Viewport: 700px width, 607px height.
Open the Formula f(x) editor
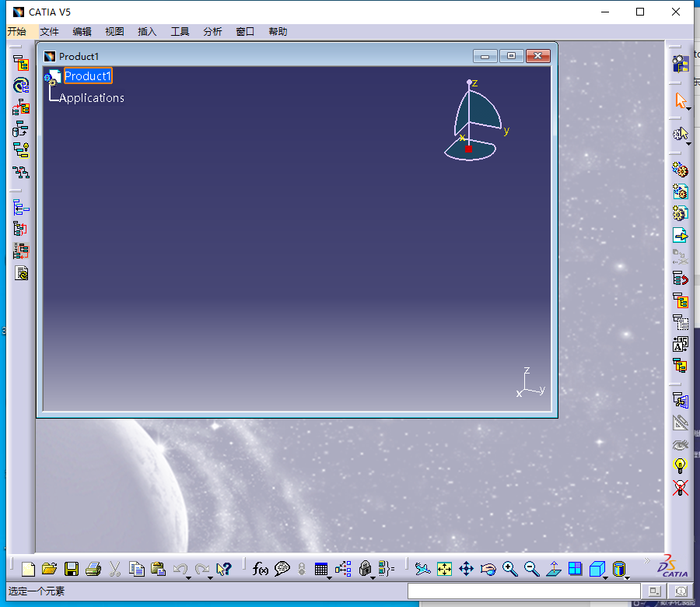261,569
